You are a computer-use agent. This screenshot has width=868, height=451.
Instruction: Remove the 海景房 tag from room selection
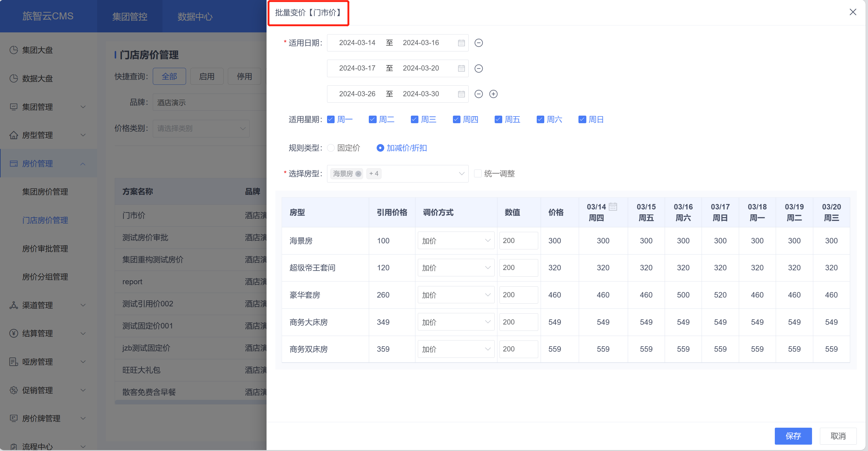pyautogui.click(x=358, y=174)
